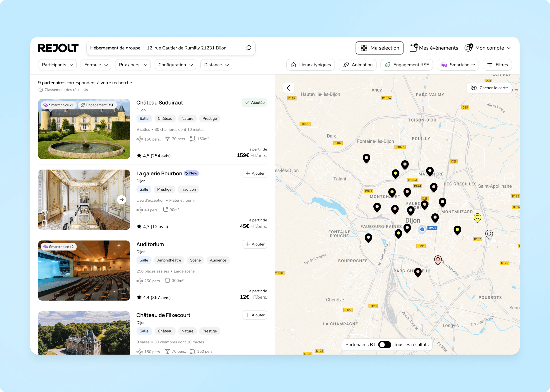
Task: Show next photo of La galerie Bourbon
Action: point(122,200)
